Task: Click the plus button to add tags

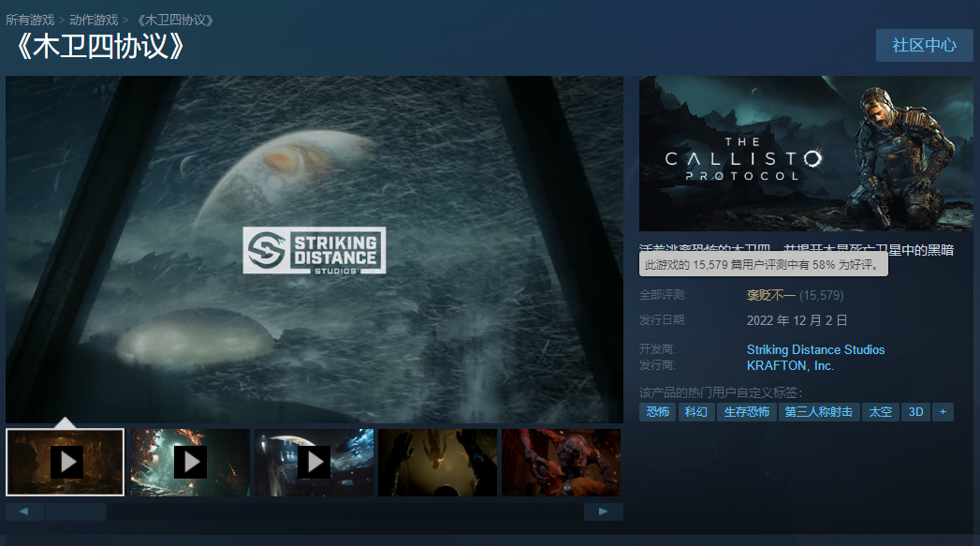Action: tap(943, 411)
